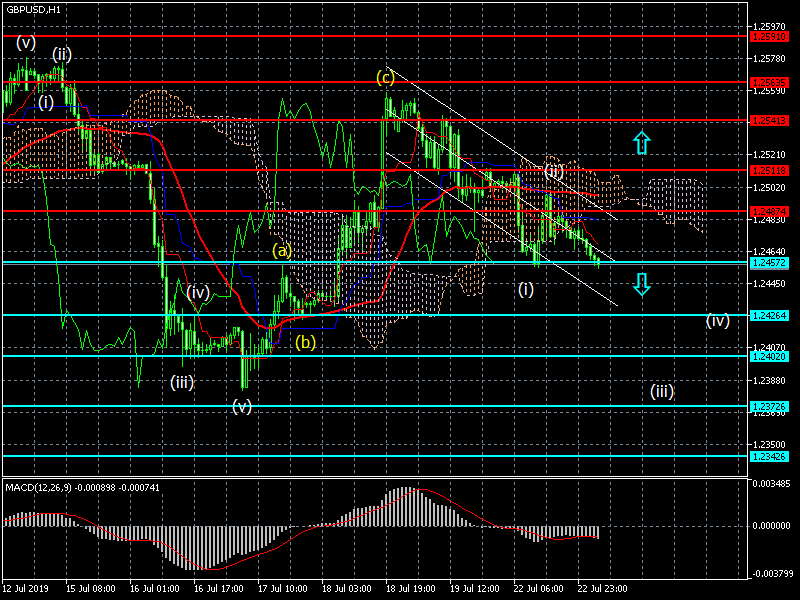This screenshot has width=800, height=600.
Task: Click the 18 Jul 03:00 time label
Action: (347, 589)
